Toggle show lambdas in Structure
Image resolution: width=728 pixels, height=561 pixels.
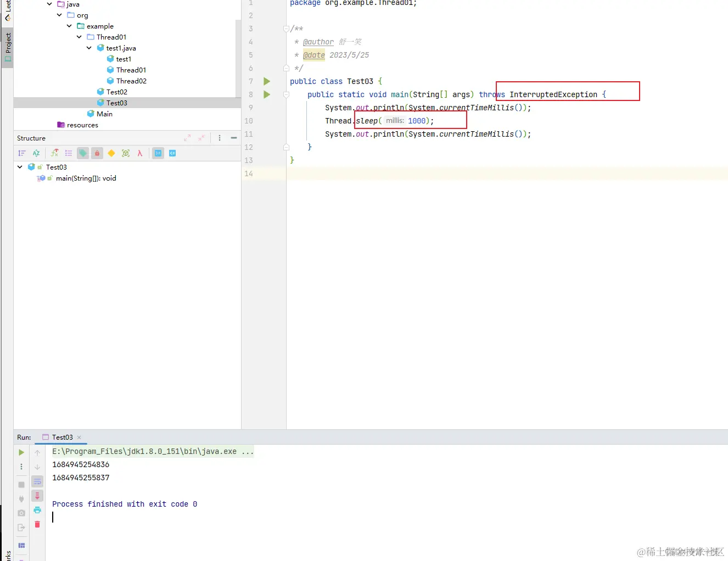point(140,153)
